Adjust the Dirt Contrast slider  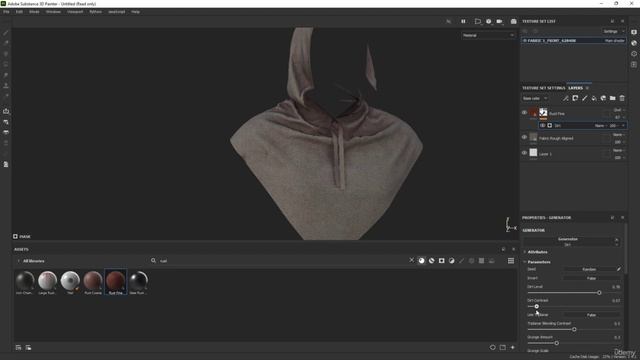(x=574, y=307)
